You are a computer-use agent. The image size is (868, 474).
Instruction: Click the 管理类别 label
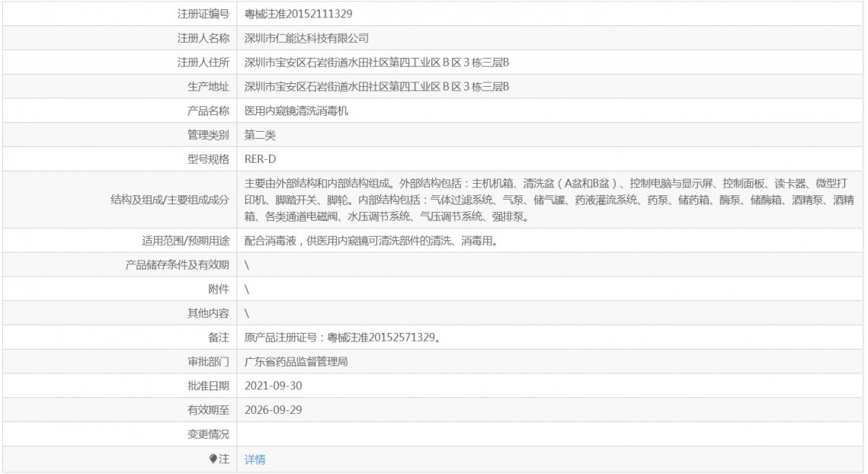[208, 135]
